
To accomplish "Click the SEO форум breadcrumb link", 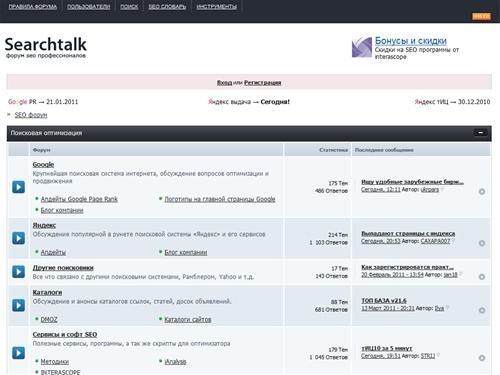I will [31, 115].
